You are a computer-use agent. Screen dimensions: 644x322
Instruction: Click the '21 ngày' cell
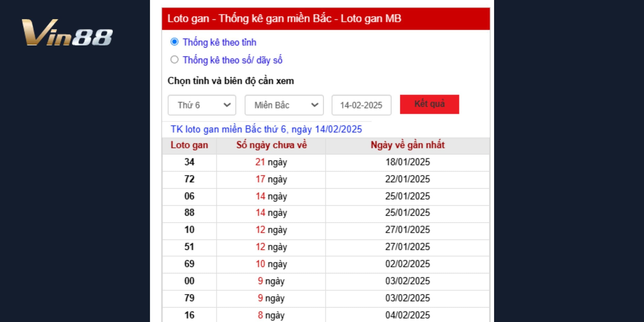(x=271, y=162)
